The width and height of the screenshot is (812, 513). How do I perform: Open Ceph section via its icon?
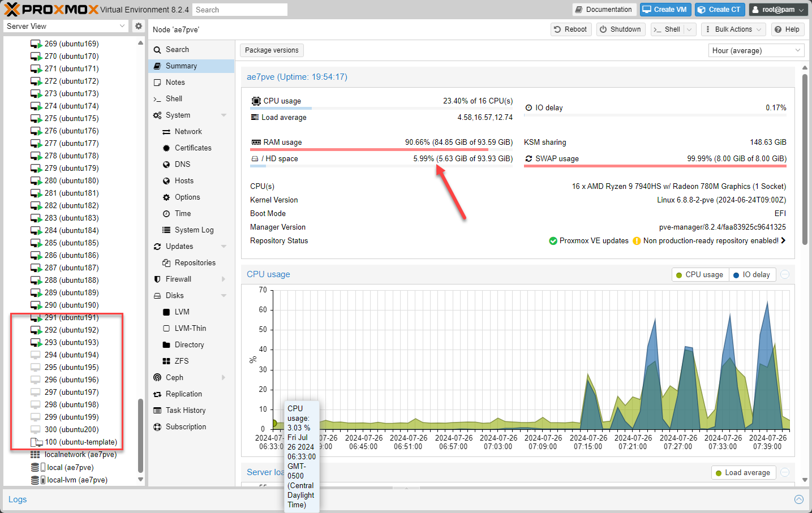[x=157, y=377]
